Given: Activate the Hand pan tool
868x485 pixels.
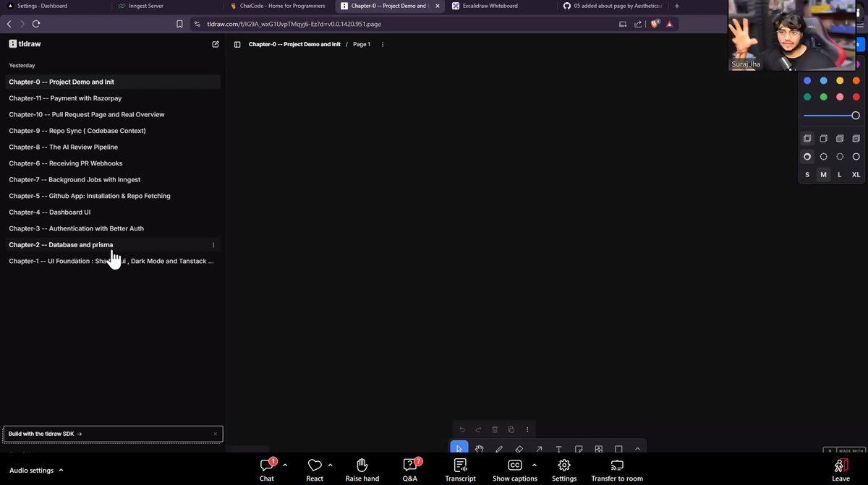Looking at the screenshot, I should click(x=479, y=449).
